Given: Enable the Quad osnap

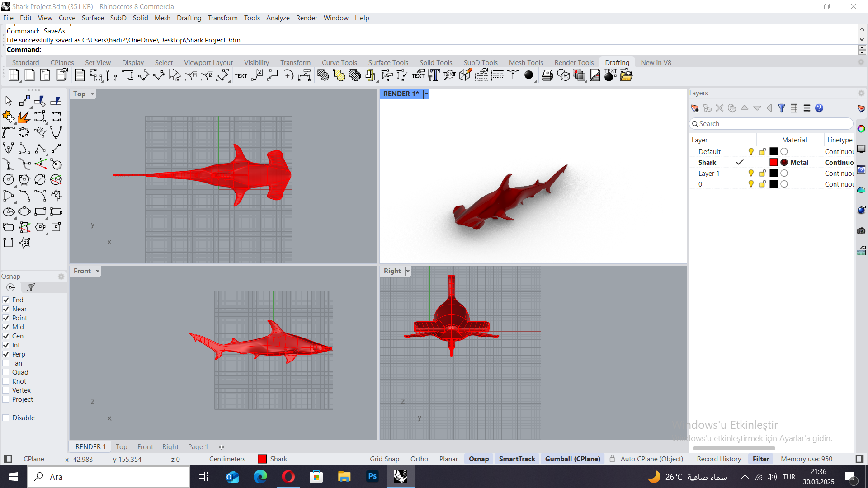Looking at the screenshot, I should click(x=6, y=372).
